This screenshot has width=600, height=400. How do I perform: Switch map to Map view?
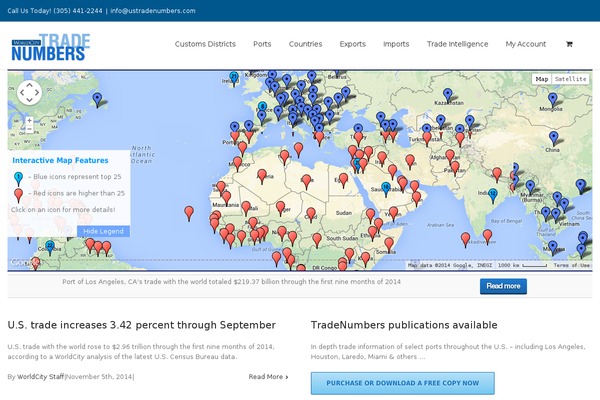(541, 79)
